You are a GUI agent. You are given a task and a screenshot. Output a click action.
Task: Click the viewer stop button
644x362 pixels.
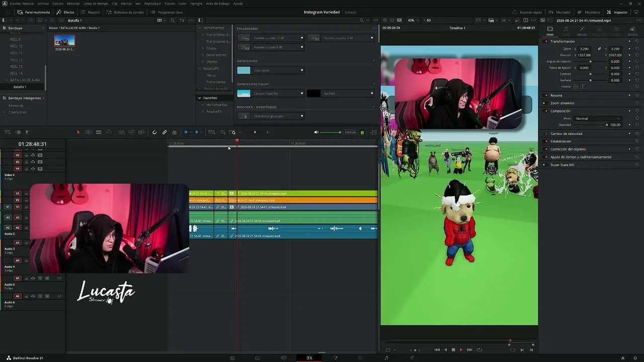453,350
